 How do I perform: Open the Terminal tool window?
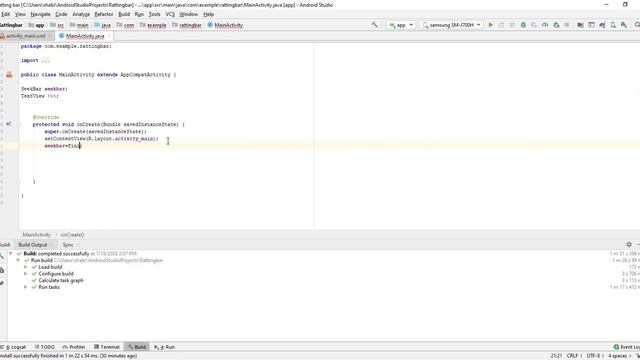pos(107,347)
